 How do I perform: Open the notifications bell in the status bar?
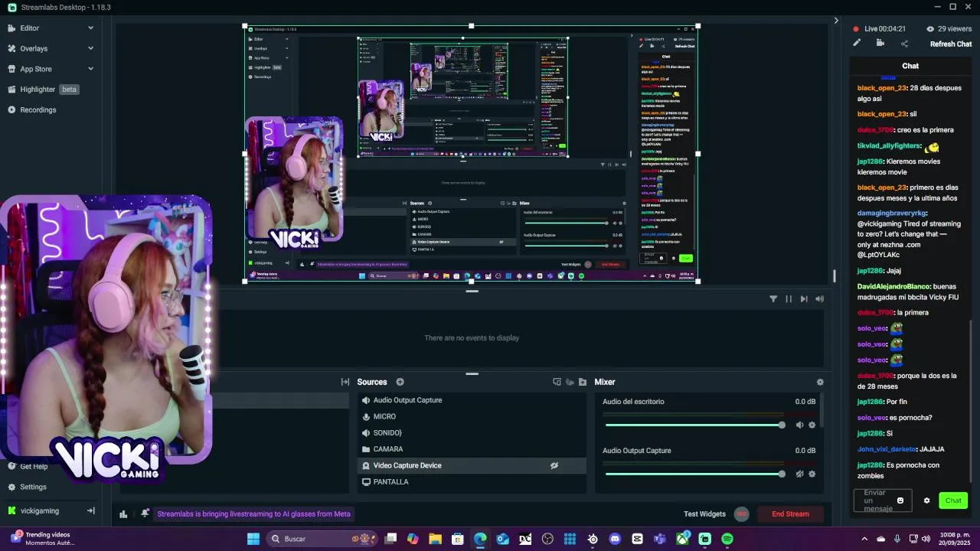145,514
